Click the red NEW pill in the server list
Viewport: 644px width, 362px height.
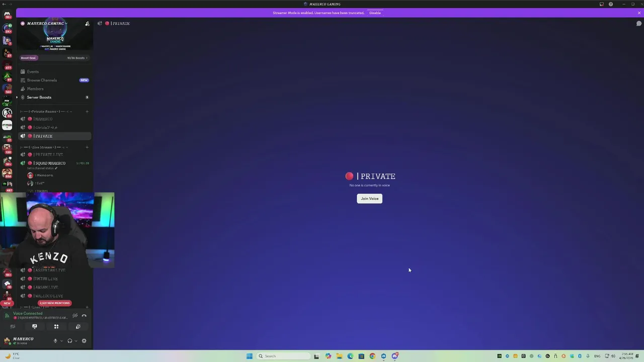click(7, 303)
